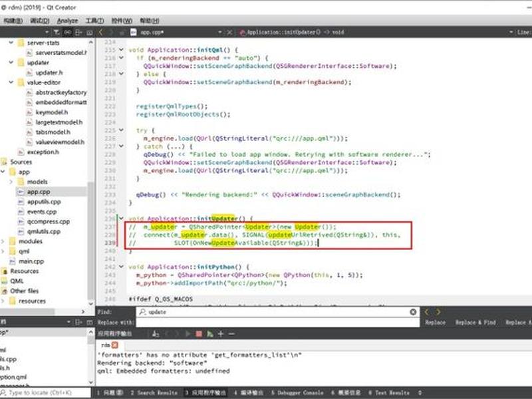Click the Go Back arrow in editor toolbar

101,32
